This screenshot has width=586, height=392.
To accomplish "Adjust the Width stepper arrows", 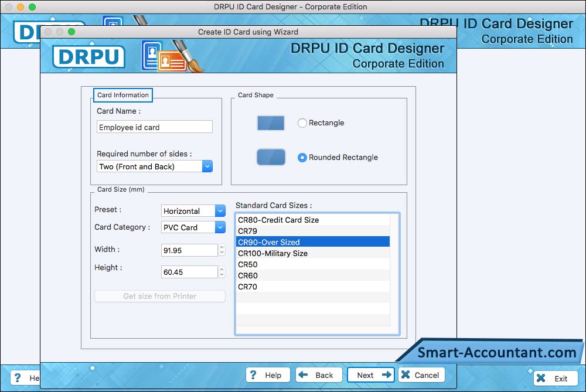I will pyautogui.click(x=222, y=250).
